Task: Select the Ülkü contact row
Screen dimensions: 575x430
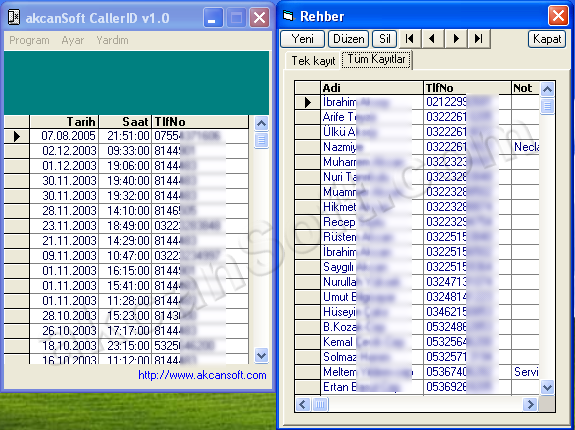Action: click(x=417, y=132)
